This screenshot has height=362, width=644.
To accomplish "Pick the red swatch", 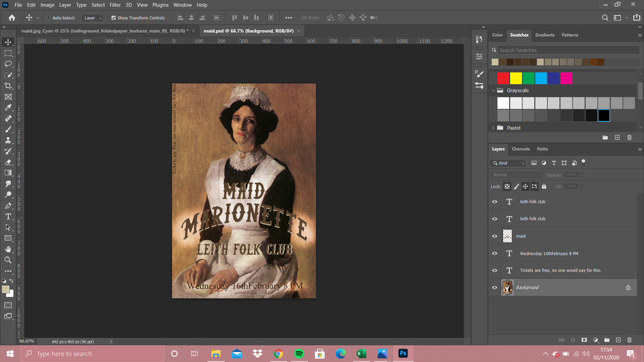I will pos(503,78).
